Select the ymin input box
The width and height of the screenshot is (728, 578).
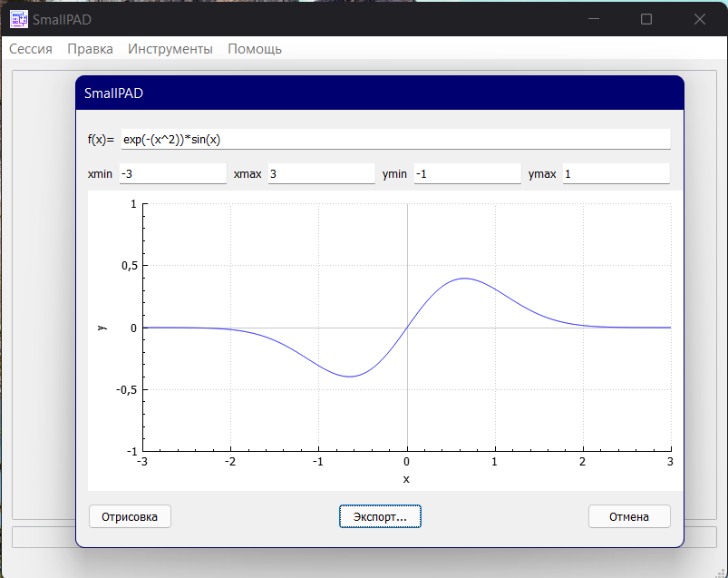pos(467,173)
